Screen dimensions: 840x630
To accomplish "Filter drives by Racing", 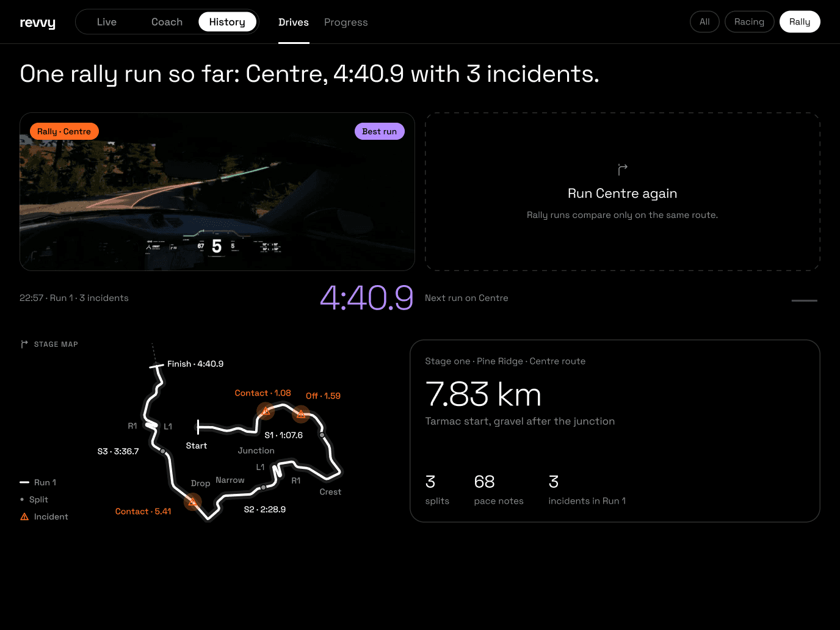I will click(749, 22).
